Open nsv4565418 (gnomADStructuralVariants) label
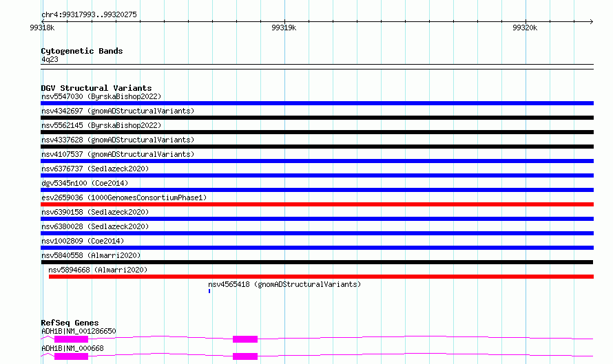This screenshot has height=364, width=613. tap(284, 284)
